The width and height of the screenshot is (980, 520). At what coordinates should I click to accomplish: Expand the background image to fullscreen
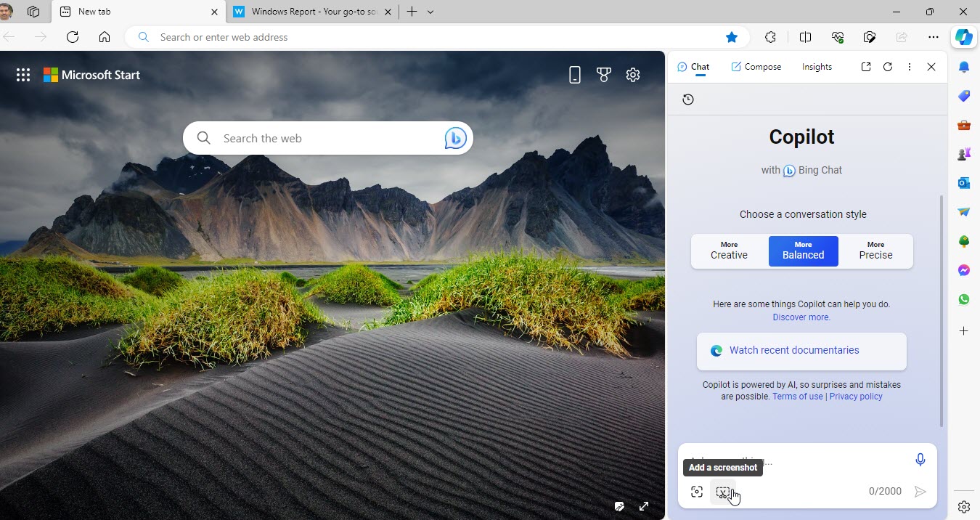(x=644, y=506)
